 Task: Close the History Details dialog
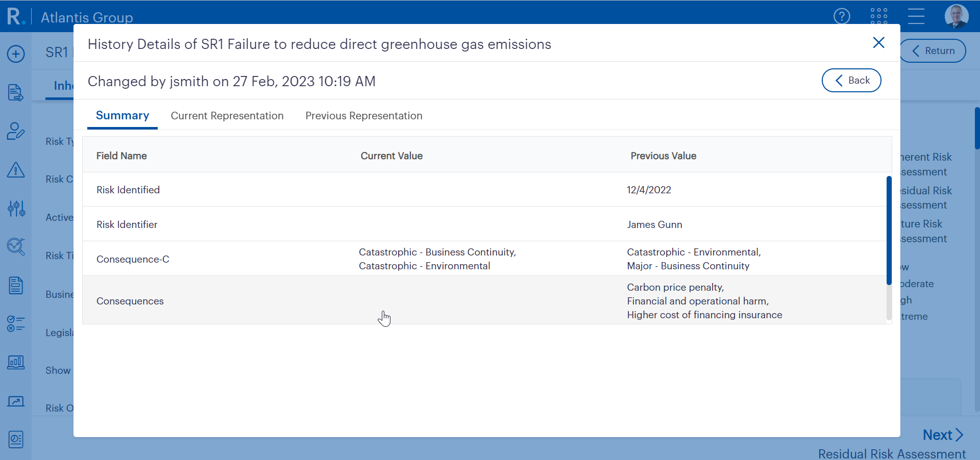pos(878,43)
